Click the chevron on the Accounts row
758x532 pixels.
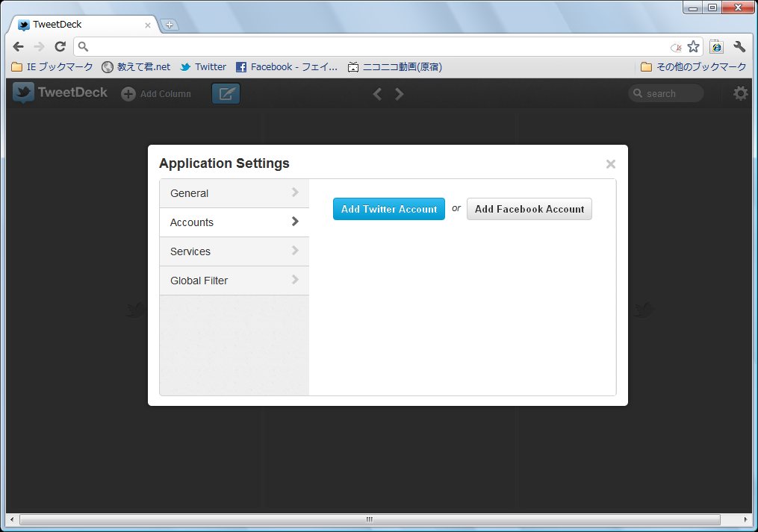(x=295, y=222)
